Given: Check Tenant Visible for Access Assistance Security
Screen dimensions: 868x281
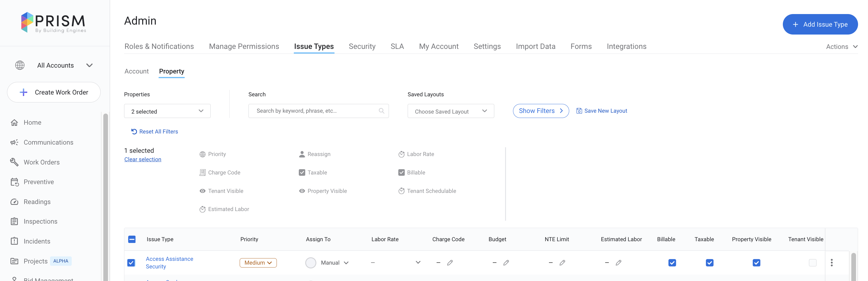Looking at the screenshot, I should [812, 263].
